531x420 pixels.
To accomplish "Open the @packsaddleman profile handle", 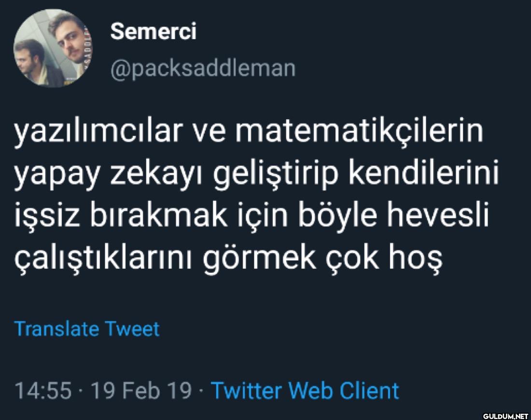I will (x=203, y=69).
